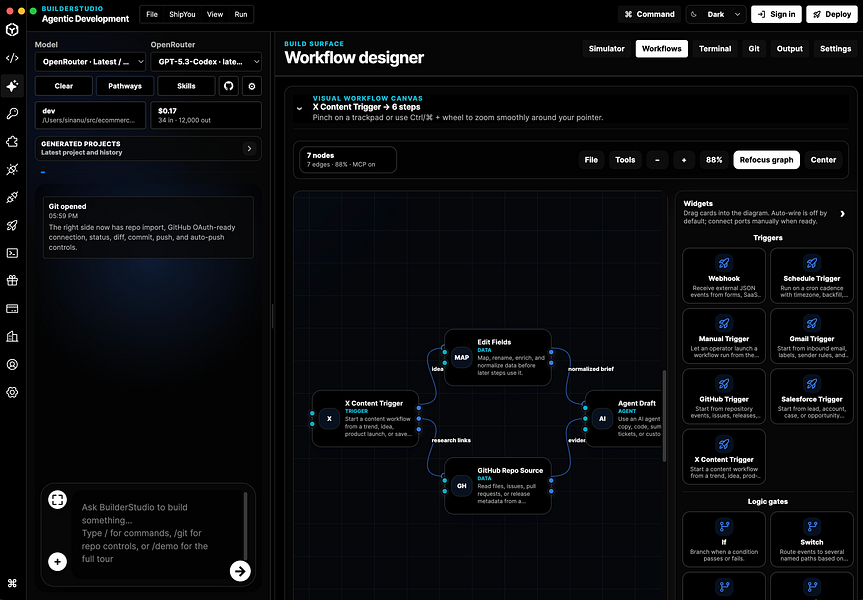The height and width of the screenshot is (600, 863).
Task: Click the Sign in button
Action: coord(777,14)
